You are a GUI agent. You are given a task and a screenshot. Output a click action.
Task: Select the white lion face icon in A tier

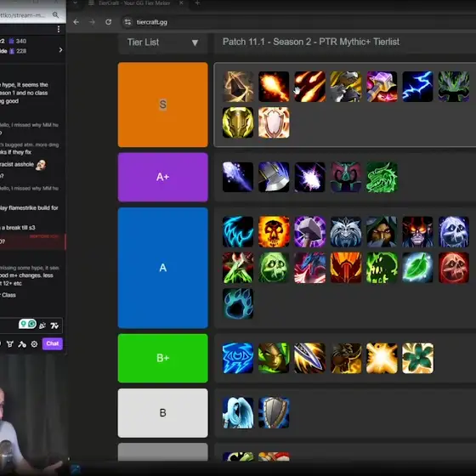(345, 231)
